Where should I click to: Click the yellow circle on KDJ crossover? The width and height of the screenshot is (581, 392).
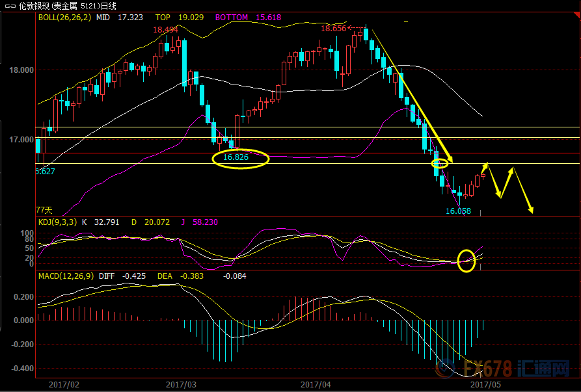466,261
